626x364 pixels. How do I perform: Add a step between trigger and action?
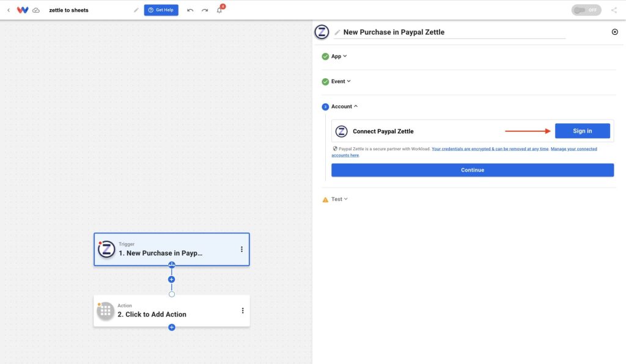coord(171,280)
